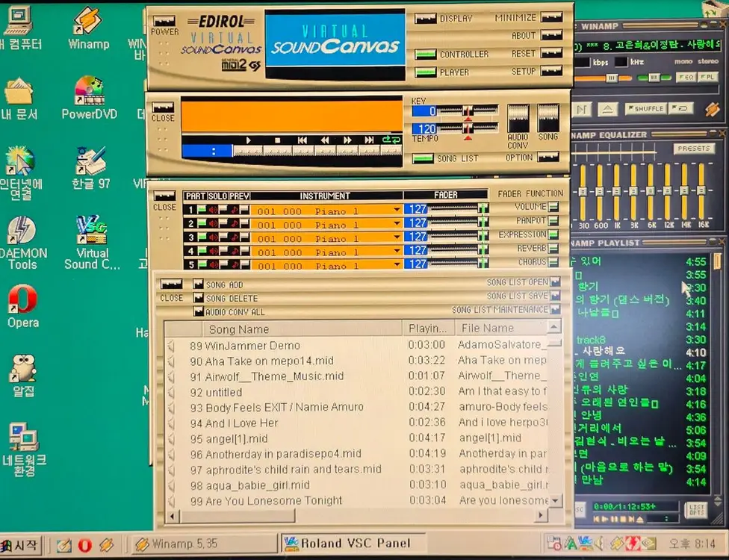Open the 시작 Start menu
This screenshot has height=560, width=729.
(x=20, y=544)
